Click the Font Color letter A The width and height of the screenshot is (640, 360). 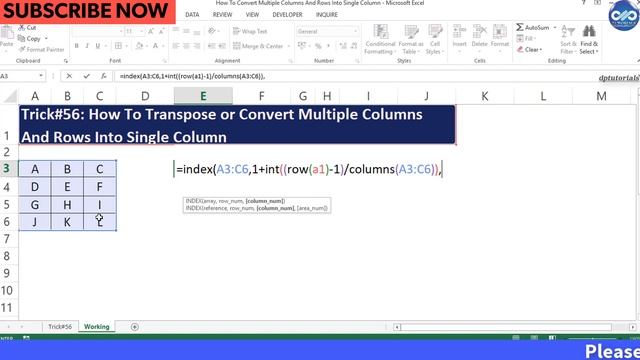coord(155,46)
